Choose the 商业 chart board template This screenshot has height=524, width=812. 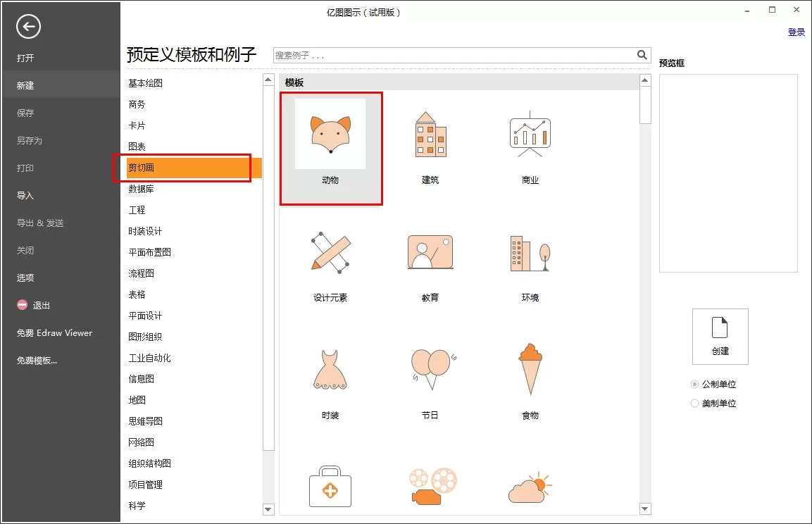[530, 134]
